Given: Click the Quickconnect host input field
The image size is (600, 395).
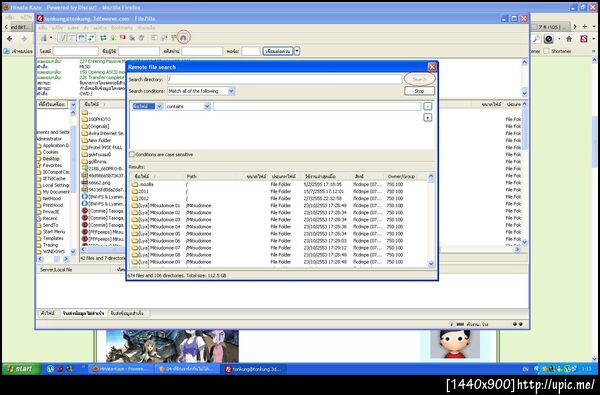Looking at the screenshot, I should point(76,51).
